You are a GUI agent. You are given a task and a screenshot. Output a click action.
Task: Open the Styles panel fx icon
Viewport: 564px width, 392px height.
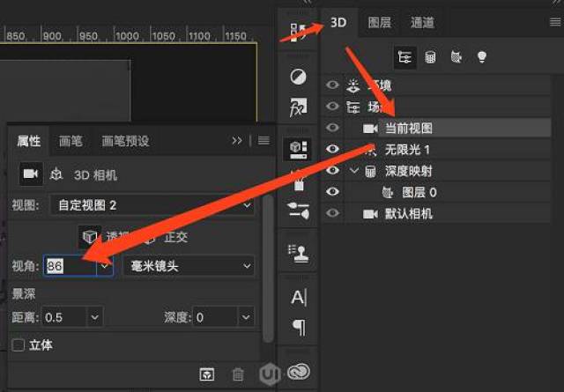298,107
